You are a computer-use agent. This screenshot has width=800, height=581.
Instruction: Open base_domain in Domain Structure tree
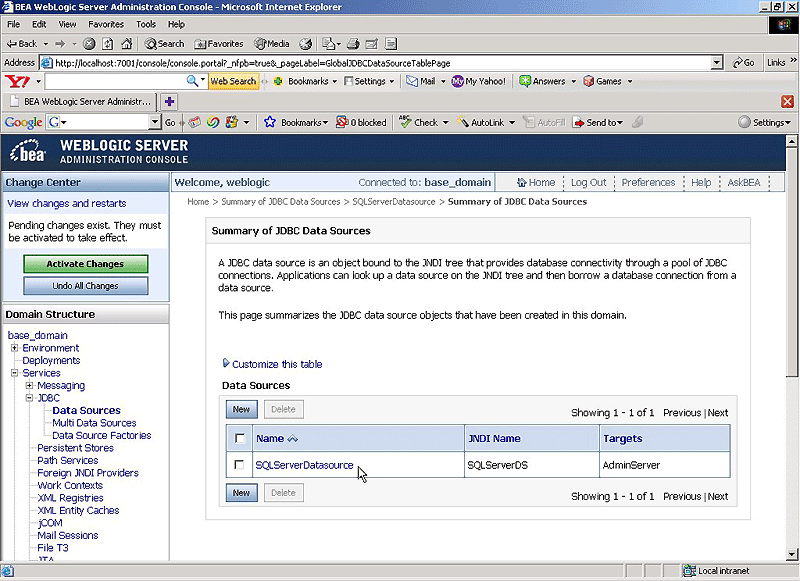pyautogui.click(x=38, y=335)
